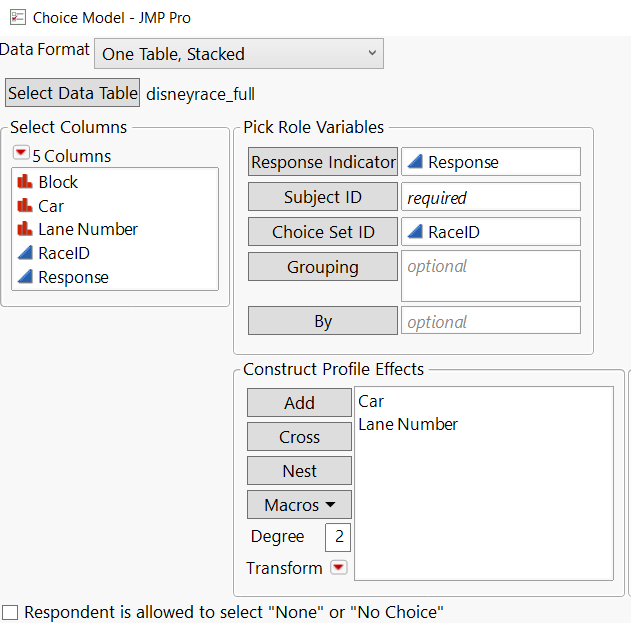Assign column using Subject ID button
631x623 pixels.
point(322,197)
